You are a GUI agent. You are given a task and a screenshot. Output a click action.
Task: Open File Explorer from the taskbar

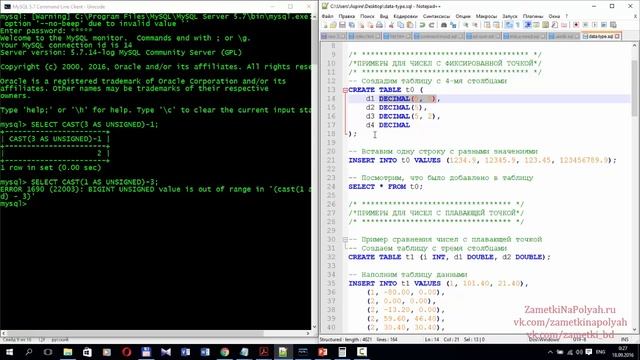pyautogui.click(x=68, y=352)
